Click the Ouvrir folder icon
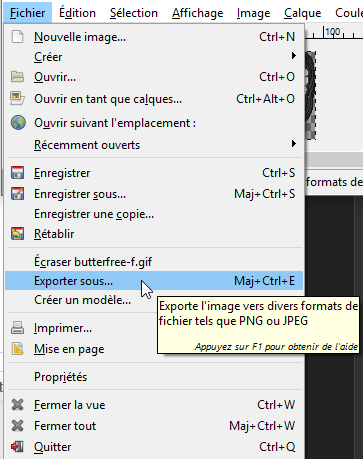This screenshot has width=363, height=459. pos(17,77)
